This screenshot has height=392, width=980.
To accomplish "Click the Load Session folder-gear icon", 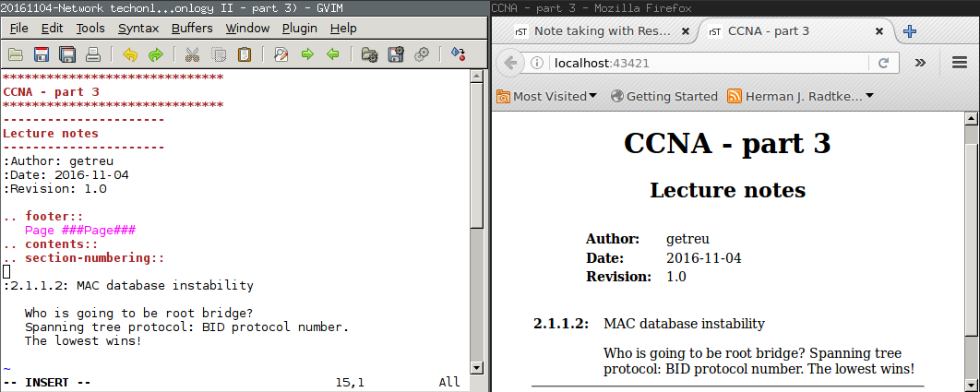I will coord(369,54).
